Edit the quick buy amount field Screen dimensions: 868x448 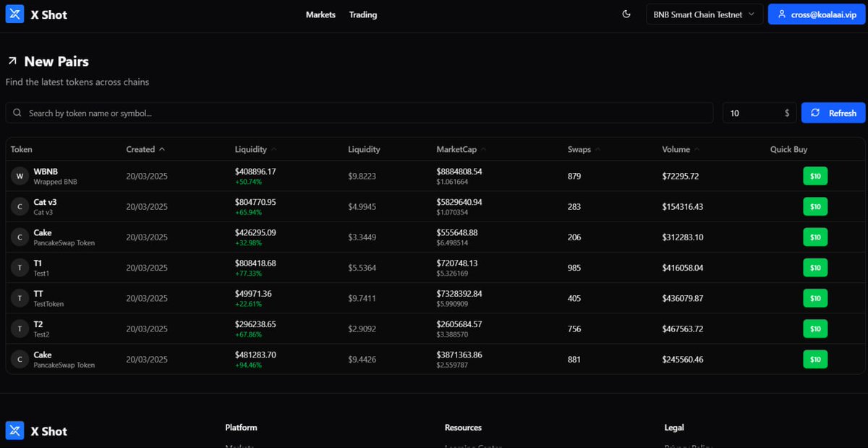(759, 113)
